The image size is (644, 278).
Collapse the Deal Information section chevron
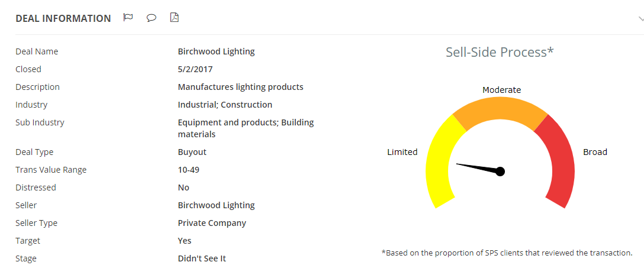tap(640, 18)
